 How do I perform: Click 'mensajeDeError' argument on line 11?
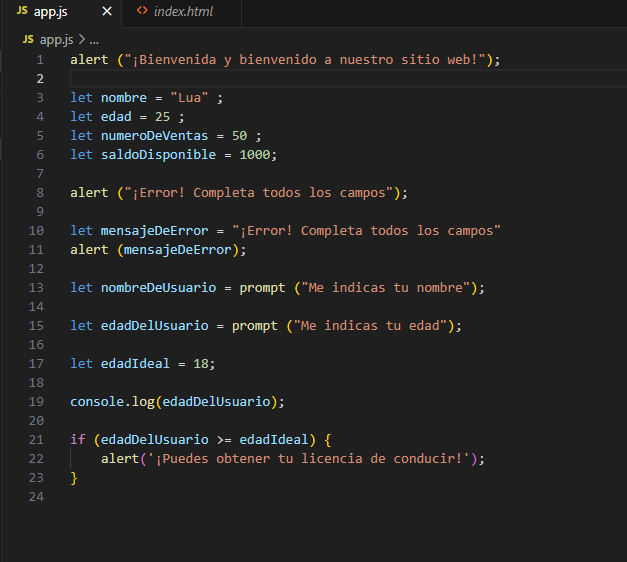click(x=178, y=250)
